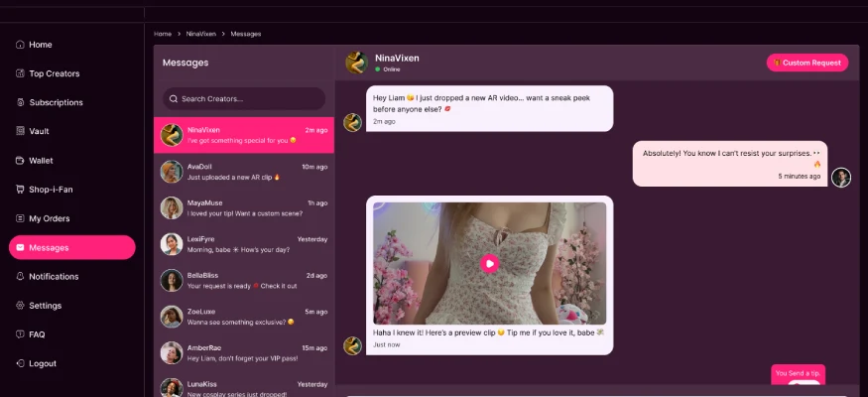
Task: Click NinaVixen breadcrumb link
Action: pyautogui.click(x=201, y=34)
